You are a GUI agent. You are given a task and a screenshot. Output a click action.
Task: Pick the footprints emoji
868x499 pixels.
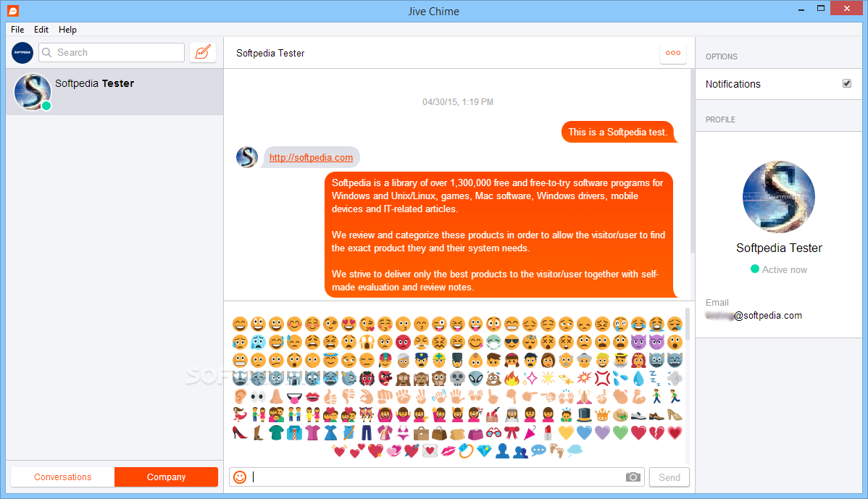pyautogui.click(x=557, y=451)
